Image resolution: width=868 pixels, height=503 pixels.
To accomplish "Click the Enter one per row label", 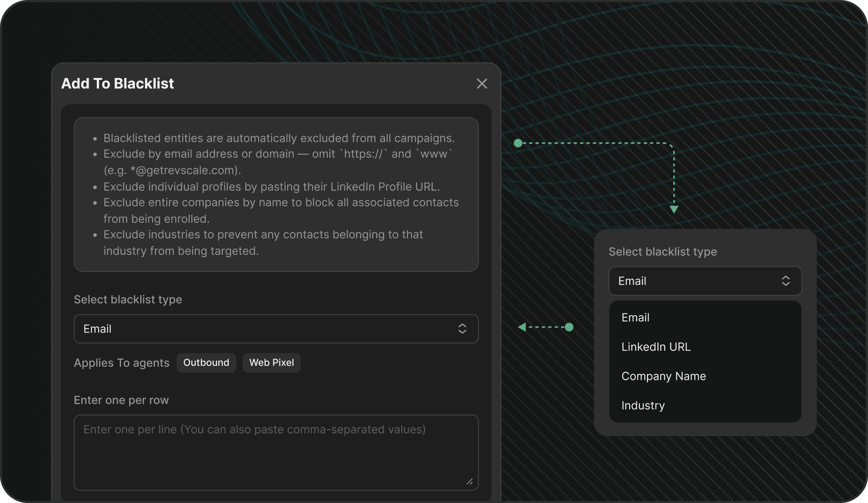I will click(121, 400).
